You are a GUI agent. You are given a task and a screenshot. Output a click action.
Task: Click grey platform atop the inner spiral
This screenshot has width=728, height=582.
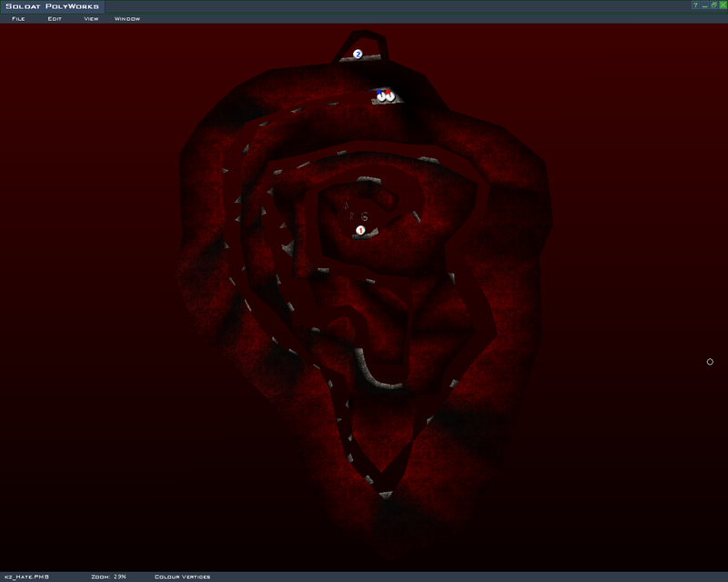pos(369,180)
